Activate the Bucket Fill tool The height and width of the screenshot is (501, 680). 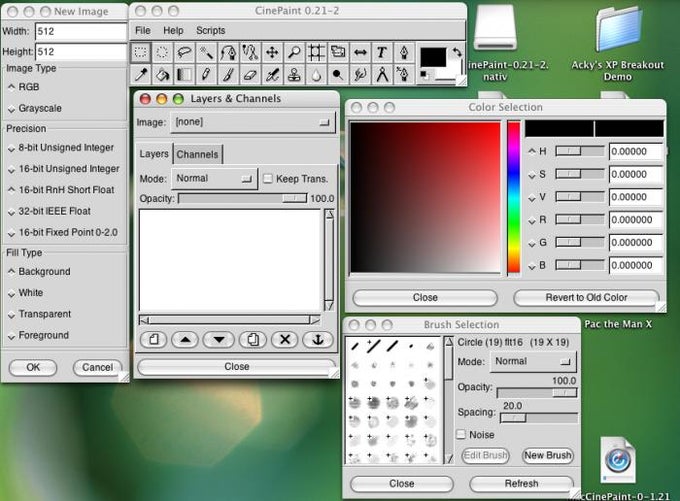tap(163, 74)
